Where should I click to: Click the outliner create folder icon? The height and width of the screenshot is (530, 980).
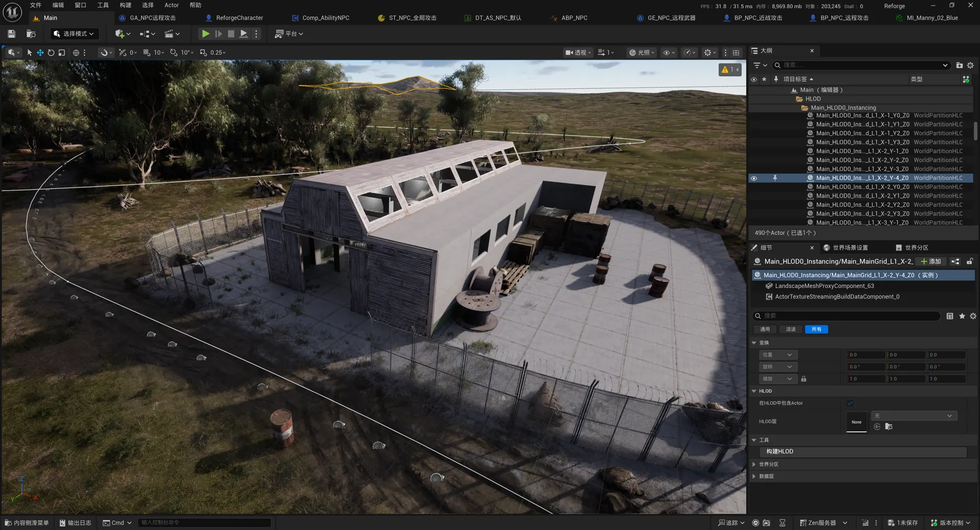(959, 65)
